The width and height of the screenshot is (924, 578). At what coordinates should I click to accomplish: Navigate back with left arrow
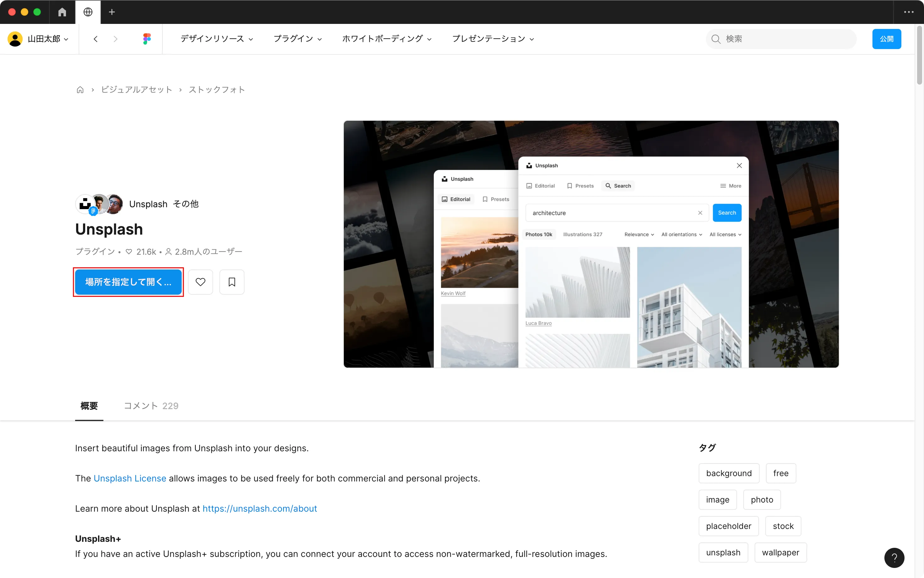(96, 39)
